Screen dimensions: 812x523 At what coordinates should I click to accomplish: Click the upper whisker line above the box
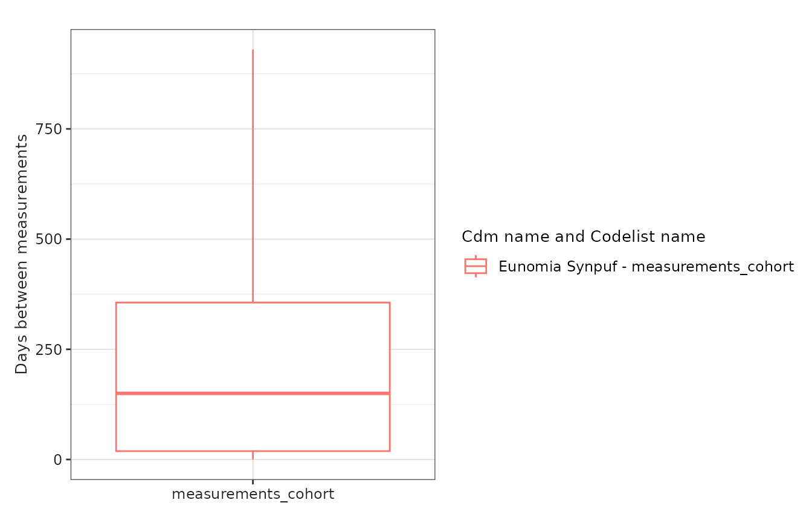(x=253, y=176)
